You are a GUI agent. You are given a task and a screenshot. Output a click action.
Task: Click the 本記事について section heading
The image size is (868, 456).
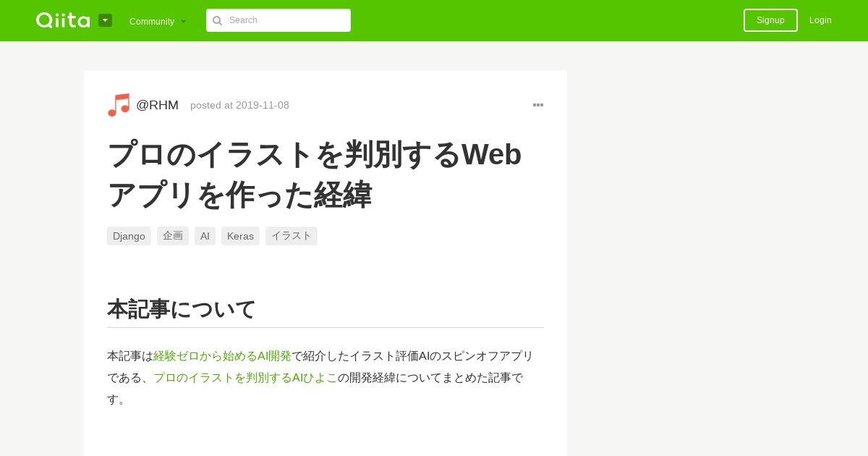point(182,309)
